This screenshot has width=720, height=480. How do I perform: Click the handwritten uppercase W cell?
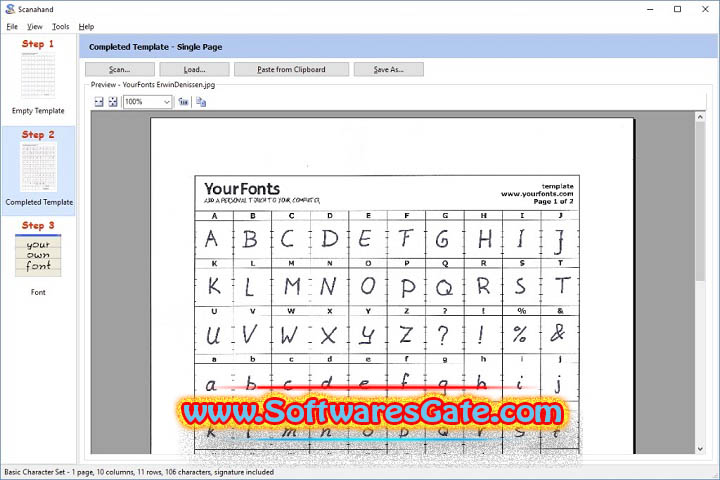(x=291, y=334)
